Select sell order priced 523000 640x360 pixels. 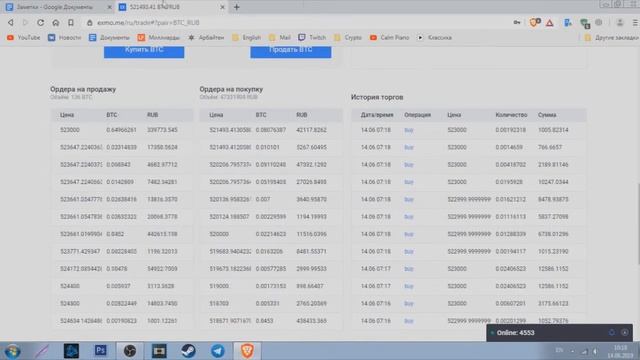click(122, 130)
